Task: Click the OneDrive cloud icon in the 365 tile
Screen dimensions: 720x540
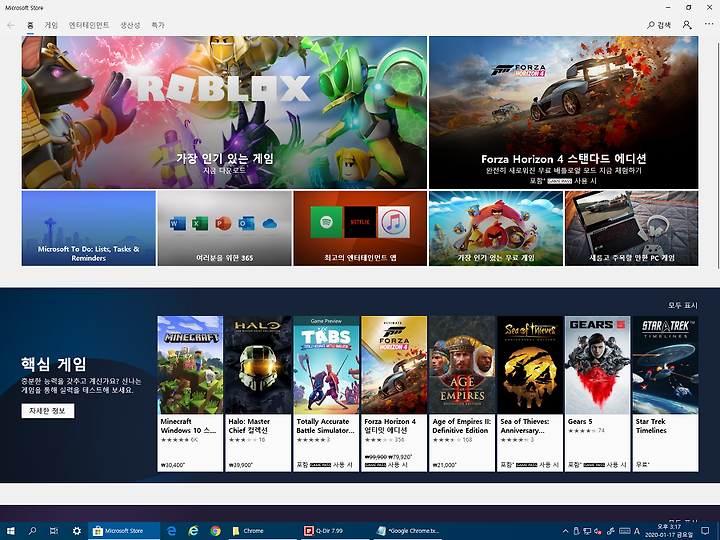Action: coord(270,224)
